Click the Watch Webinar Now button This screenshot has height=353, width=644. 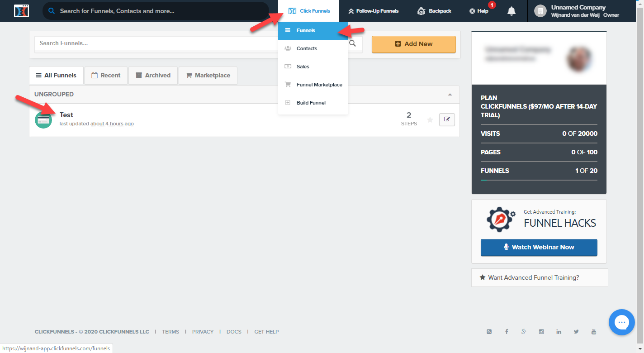539,247
